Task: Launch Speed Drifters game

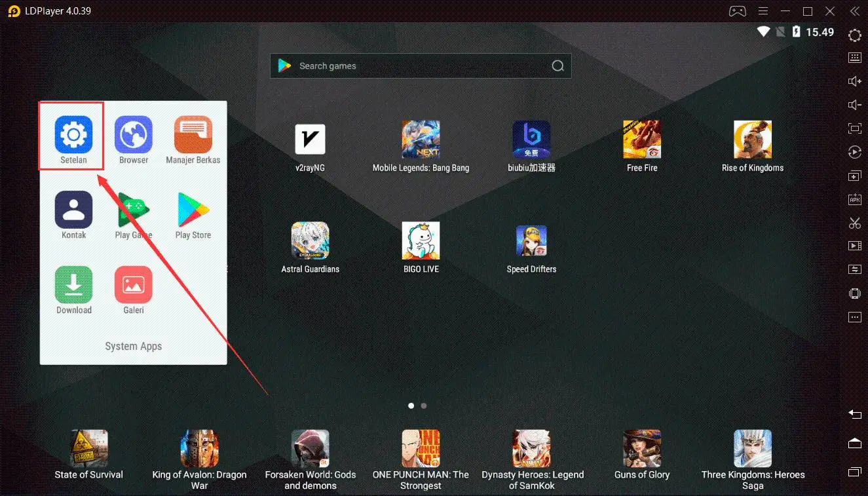Action: click(531, 241)
